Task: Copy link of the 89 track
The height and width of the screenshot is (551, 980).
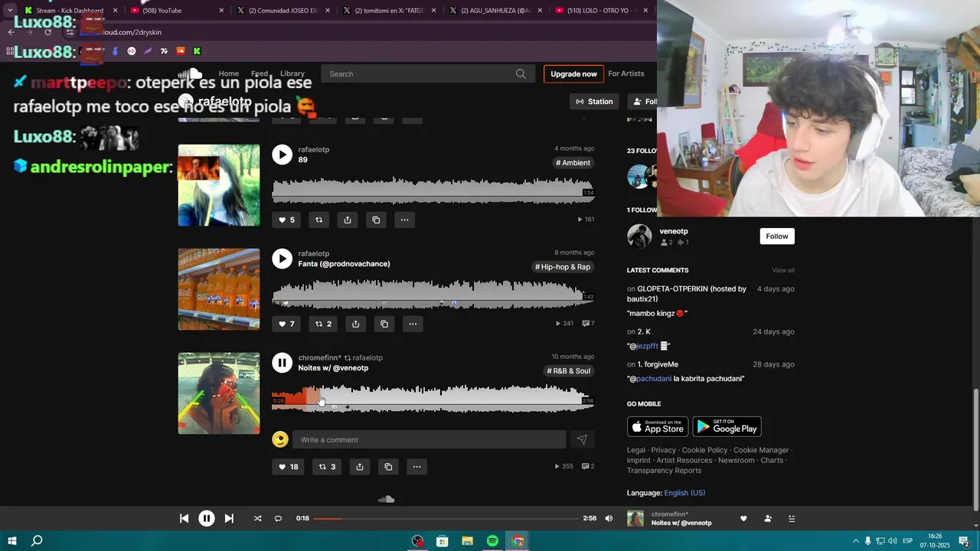Action: tap(376, 220)
